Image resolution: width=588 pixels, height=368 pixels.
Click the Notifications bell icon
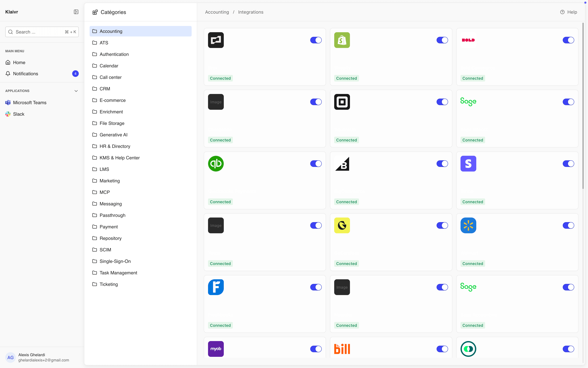point(8,73)
